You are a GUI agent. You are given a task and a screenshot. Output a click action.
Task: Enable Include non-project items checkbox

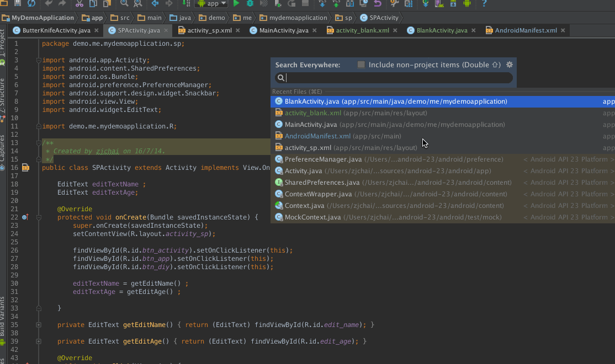[361, 65]
